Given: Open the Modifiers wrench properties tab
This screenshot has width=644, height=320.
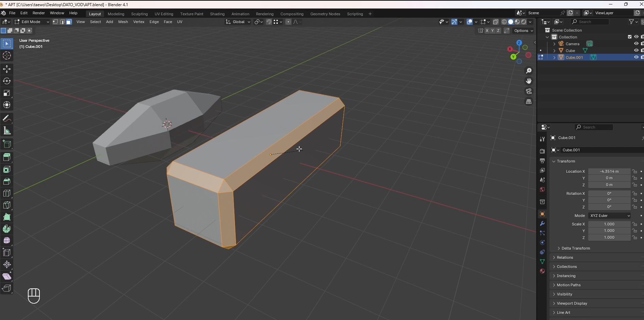Looking at the screenshot, I should tap(542, 223).
